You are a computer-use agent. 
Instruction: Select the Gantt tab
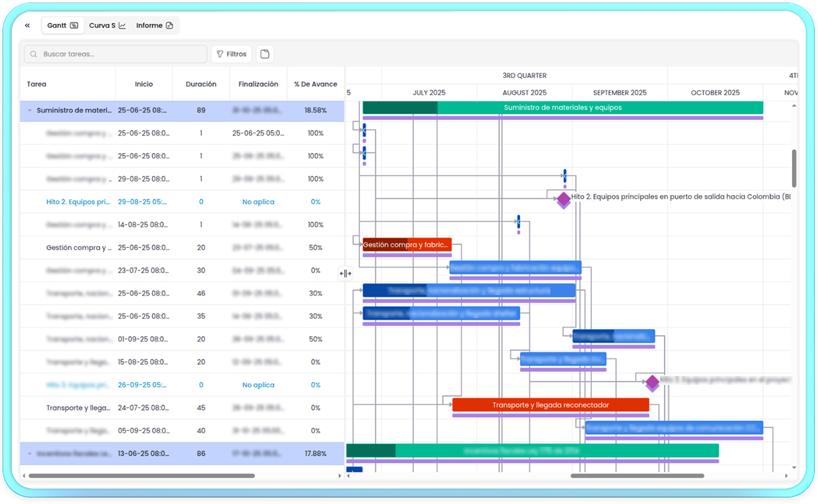(x=62, y=25)
